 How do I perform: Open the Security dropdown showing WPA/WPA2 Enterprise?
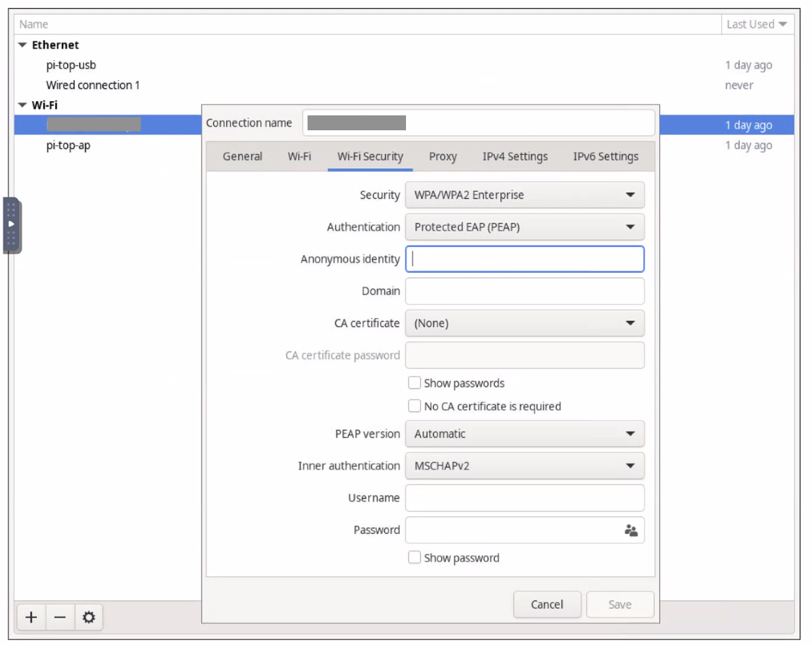coord(524,195)
